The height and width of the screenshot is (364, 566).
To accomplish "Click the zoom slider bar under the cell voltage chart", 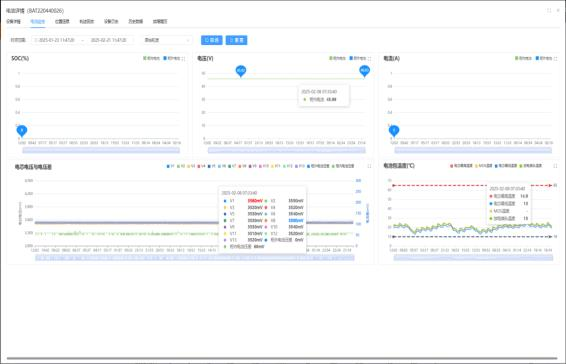I will pyautogui.click(x=195, y=257).
